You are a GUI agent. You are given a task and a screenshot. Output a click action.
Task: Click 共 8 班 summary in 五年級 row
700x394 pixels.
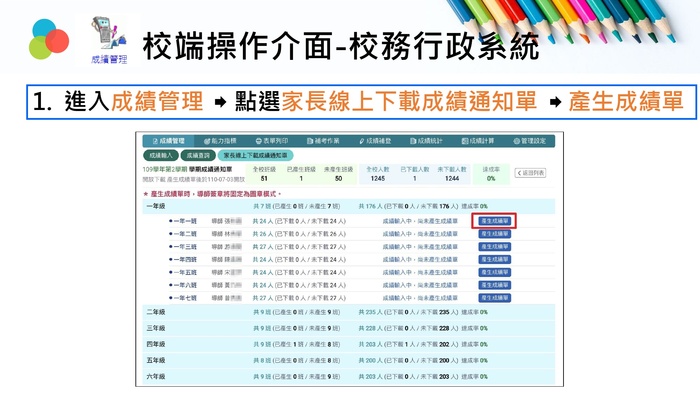pyautogui.click(x=261, y=361)
